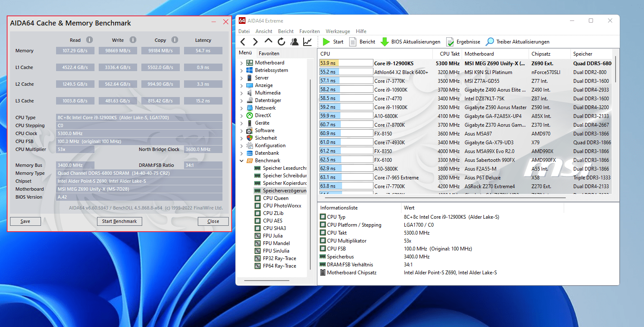Click the Datenbank database icon
Screen dimensions: 644x327
click(x=249, y=153)
